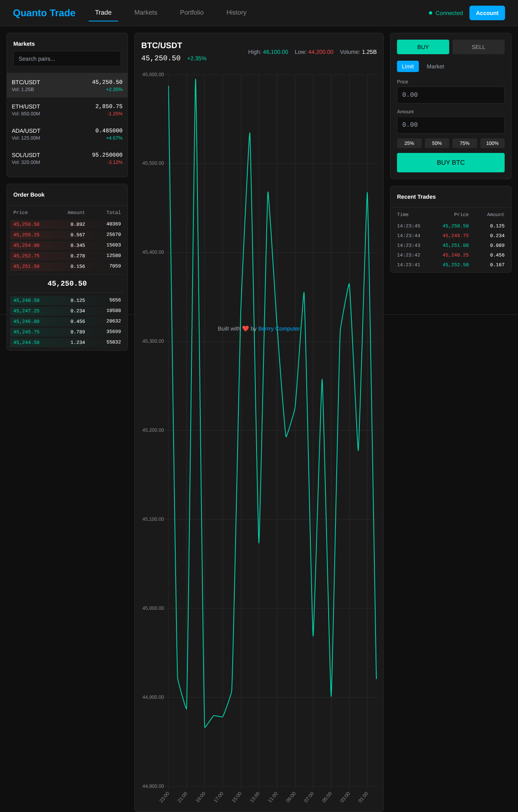Click the 23:00 chart time label
518x812 pixels.
164,797
